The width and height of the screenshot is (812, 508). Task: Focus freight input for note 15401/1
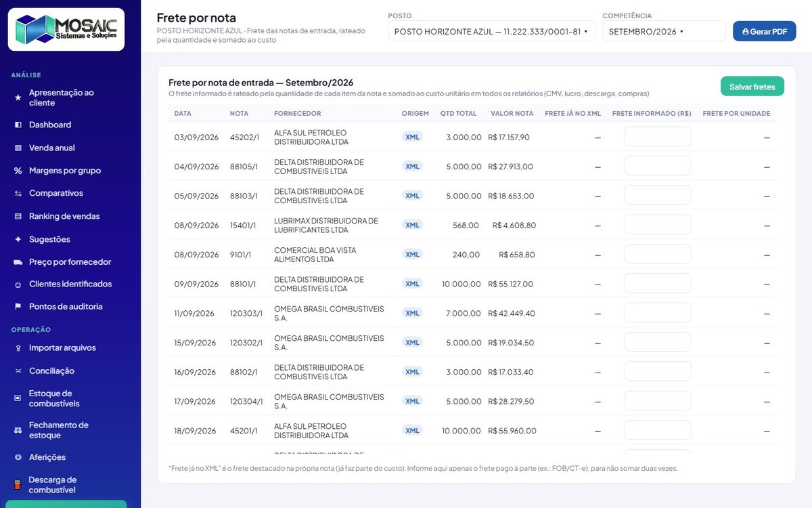658,225
